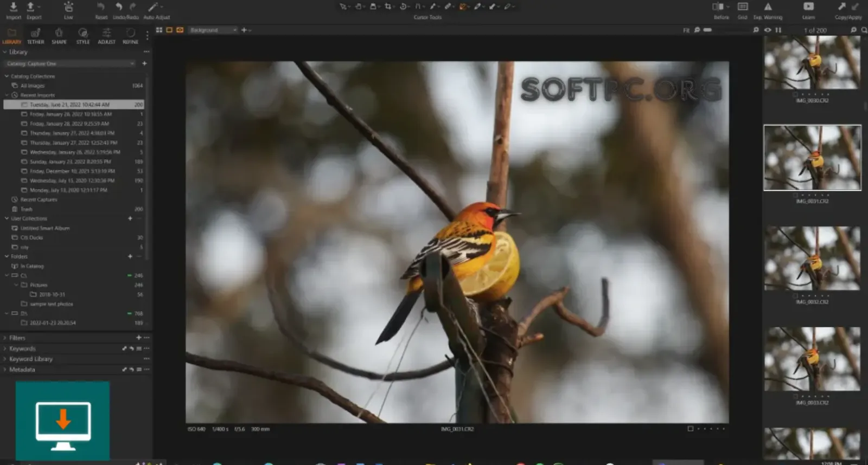The height and width of the screenshot is (465, 868).
Task: Click the Grid overlay icon
Action: pyautogui.click(x=743, y=7)
